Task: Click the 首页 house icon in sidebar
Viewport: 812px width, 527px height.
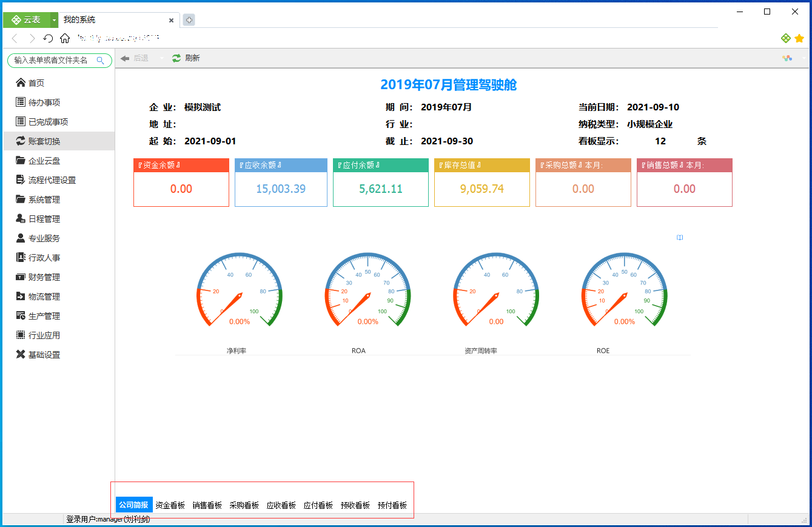Action: point(21,82)
